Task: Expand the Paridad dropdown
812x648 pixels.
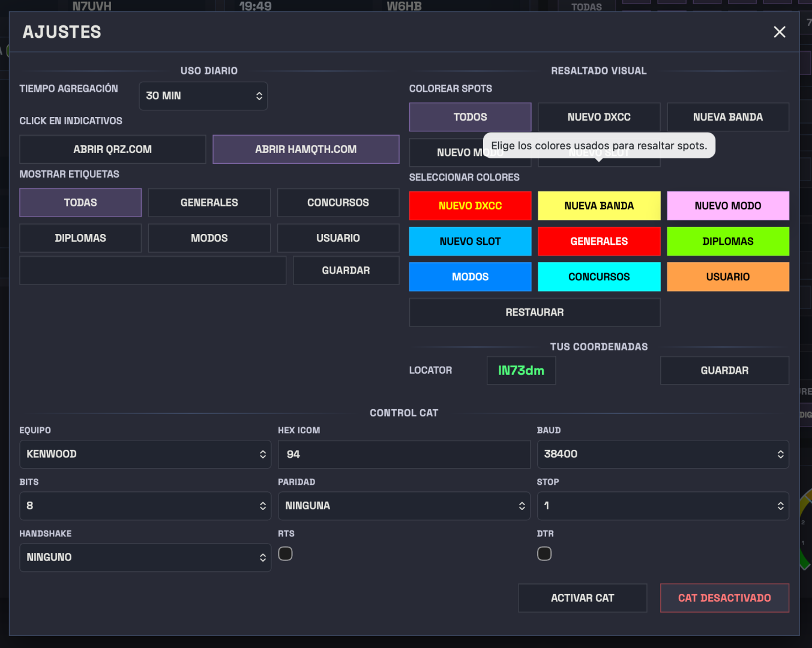Action: [404, 506]
